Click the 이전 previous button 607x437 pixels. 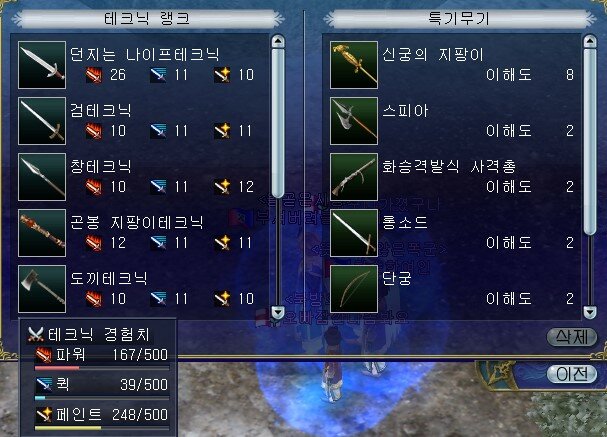(572, 374)
